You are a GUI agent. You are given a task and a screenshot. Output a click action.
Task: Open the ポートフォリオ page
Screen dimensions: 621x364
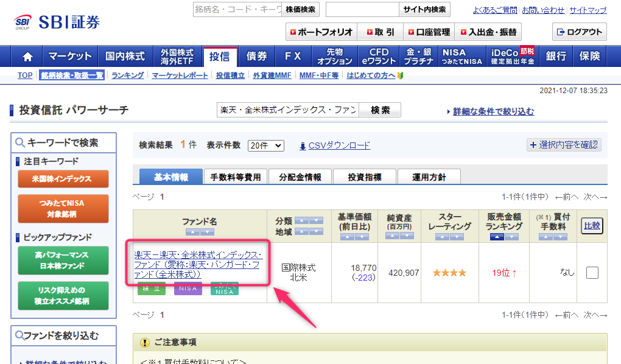(321, 32)
